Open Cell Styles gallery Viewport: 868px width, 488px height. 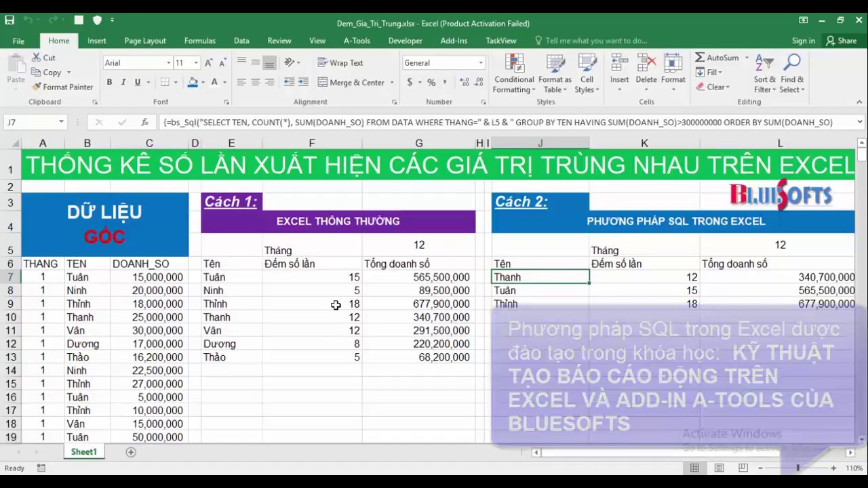(x=586, y=74)
